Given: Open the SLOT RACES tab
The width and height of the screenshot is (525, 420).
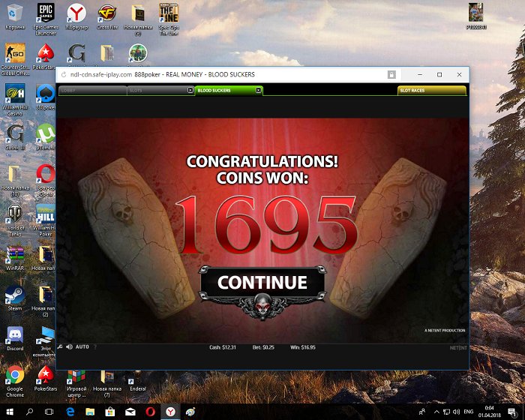Looking at the screenshot, I should (x=431, y=91).
